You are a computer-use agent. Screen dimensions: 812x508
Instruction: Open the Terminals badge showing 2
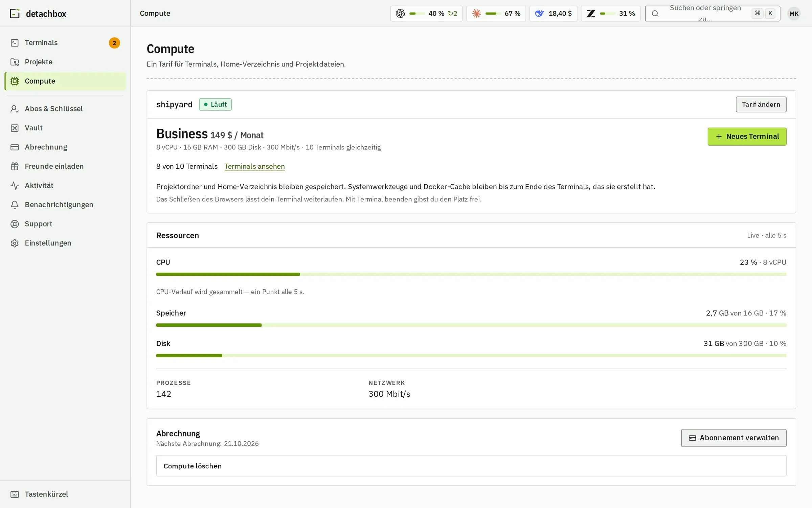click(x=114, y=43)
